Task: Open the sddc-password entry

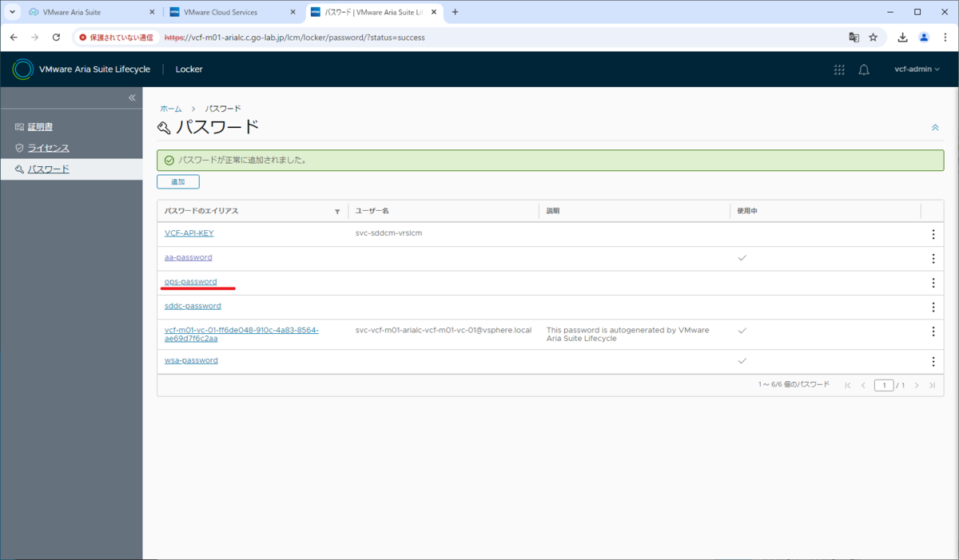Action: (x=193, y=306)
